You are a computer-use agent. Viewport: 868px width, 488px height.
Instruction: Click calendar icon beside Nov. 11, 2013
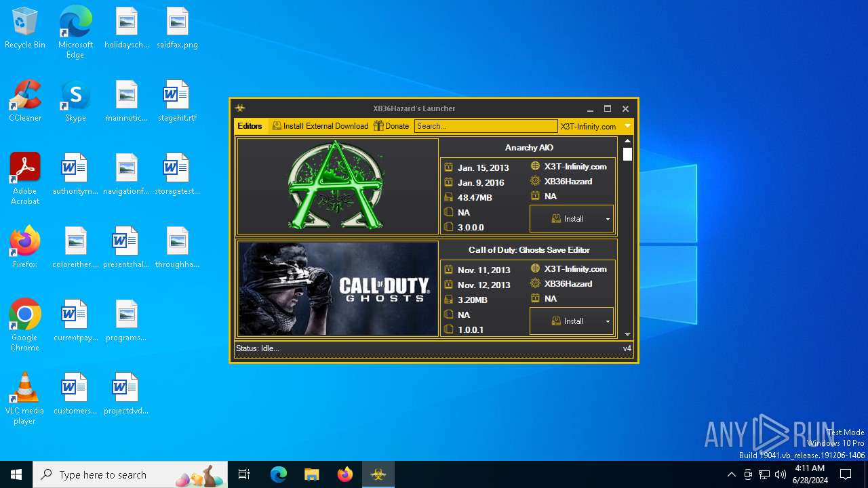pos(448,270)
